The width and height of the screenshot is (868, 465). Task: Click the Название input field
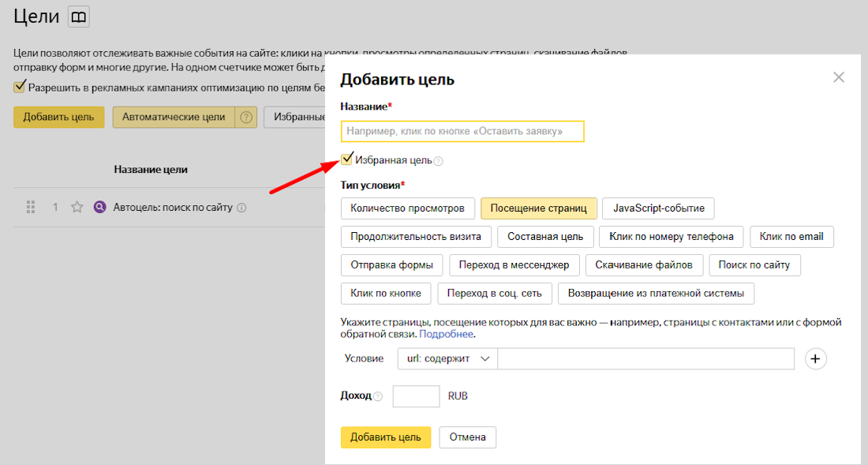click(462, 131)
